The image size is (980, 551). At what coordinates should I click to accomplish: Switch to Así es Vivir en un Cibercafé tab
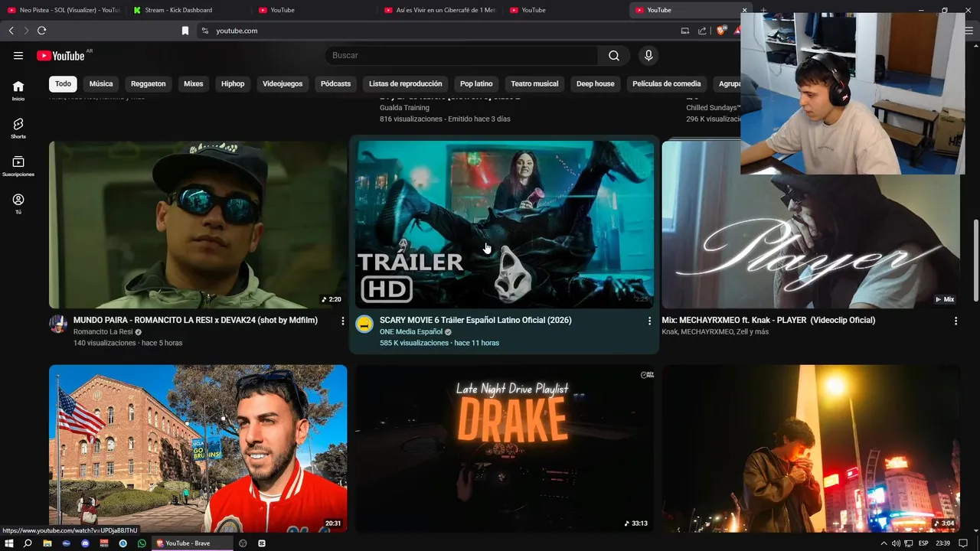[x=440, y=10]
